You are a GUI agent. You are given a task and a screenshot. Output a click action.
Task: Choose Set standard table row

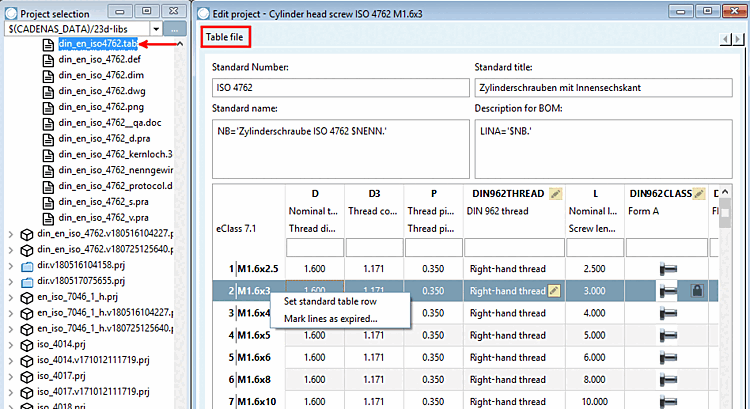click(x=330, y=301)
